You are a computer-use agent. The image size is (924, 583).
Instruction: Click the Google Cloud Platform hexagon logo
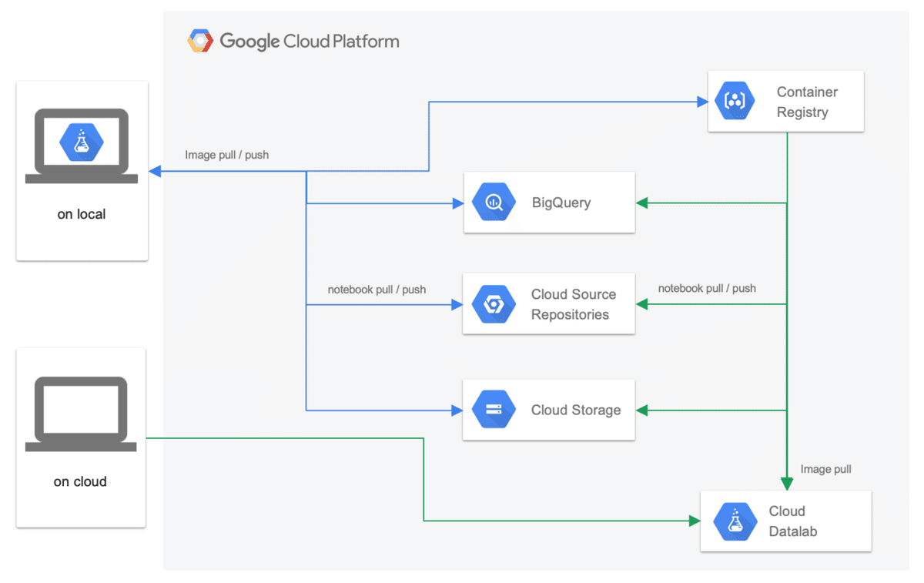[x=200, y=41]
